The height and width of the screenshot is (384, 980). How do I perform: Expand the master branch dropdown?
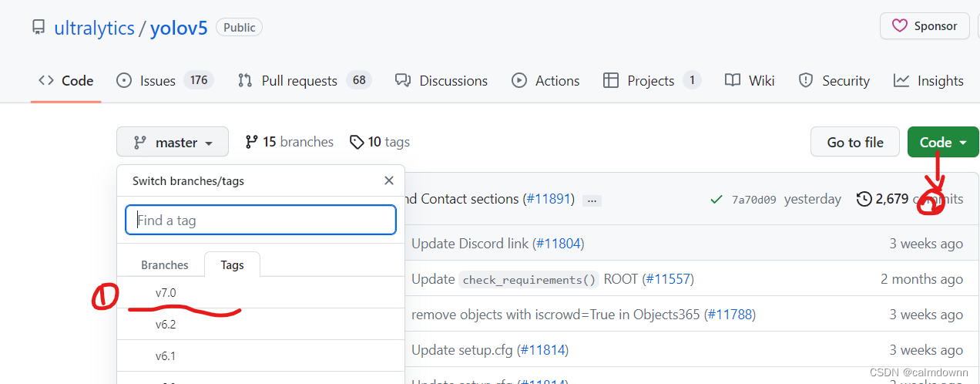tap(173, 142)
